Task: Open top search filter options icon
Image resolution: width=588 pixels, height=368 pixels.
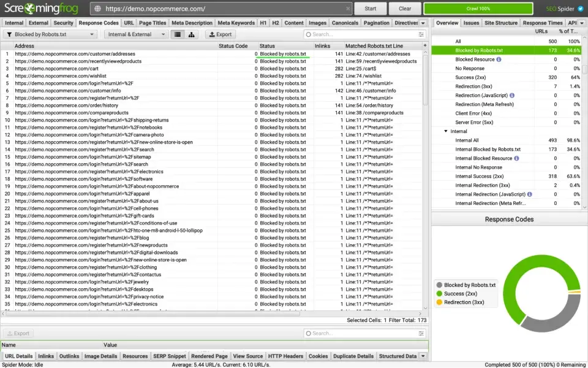Action: tap(421, 34)
